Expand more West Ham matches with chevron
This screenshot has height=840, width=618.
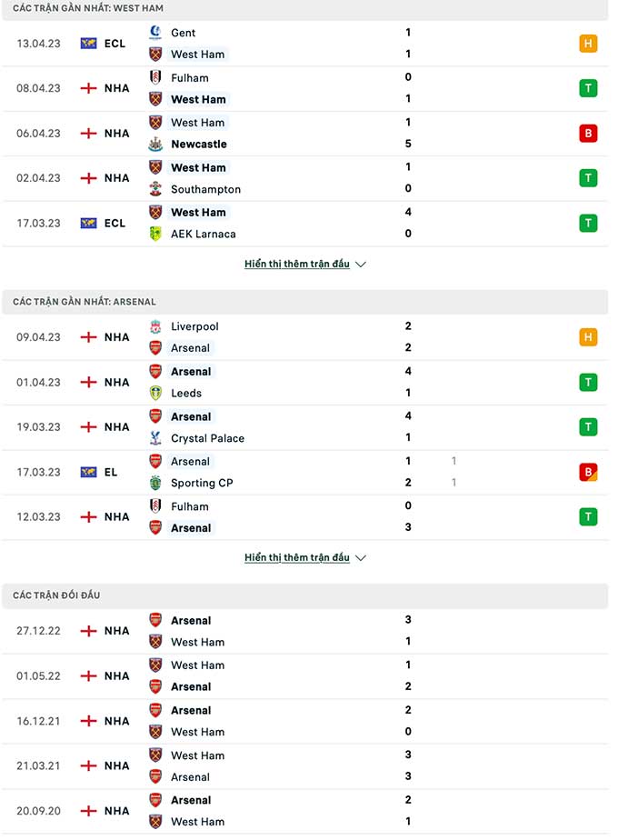361,265
